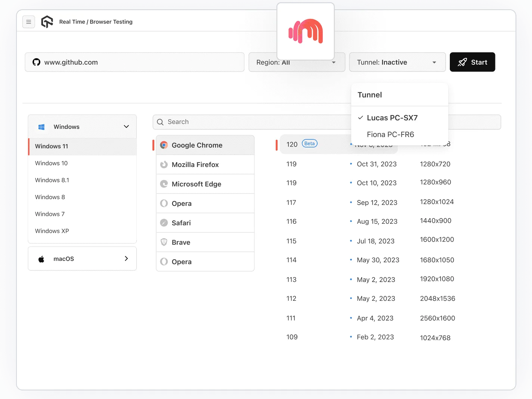Select the Brave browser icon
Image resolution: width=532 pixels, height=399 pixels.
164,242
